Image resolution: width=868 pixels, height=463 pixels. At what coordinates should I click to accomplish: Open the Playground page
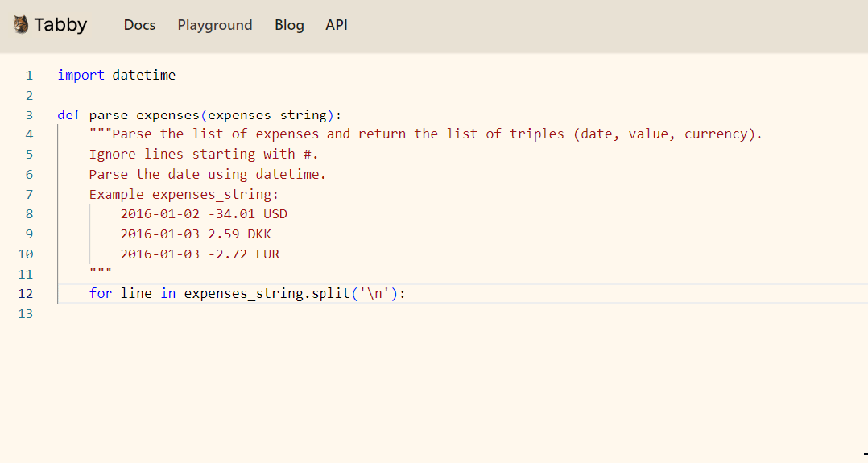click(x=215, y=25)
